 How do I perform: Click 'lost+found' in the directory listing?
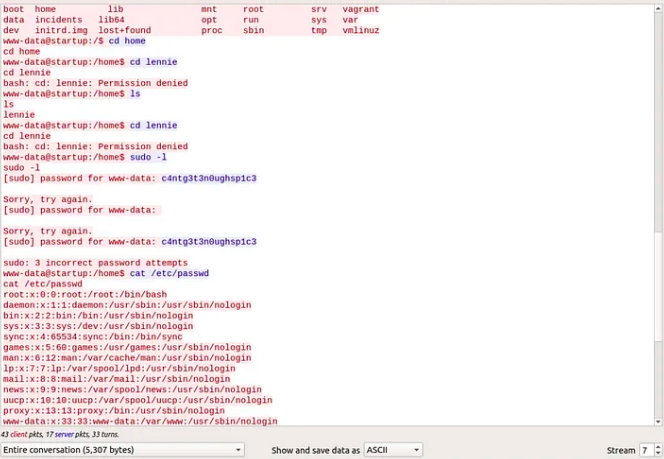(124, 30)
